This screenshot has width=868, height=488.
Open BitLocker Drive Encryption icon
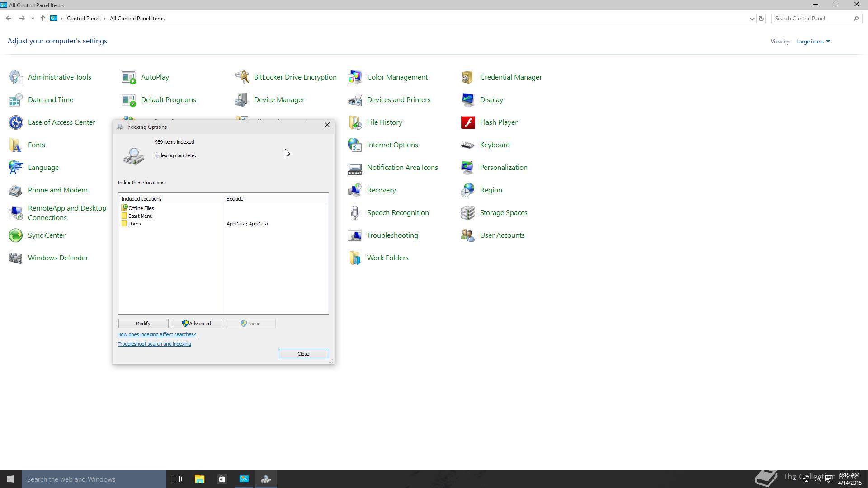point(242,77)
